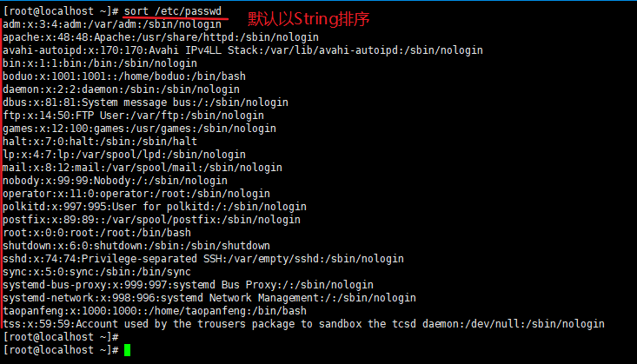Screen dimensions: 637x364
Task: Click the adm:x:3:4 line
Action: (112, 24)
